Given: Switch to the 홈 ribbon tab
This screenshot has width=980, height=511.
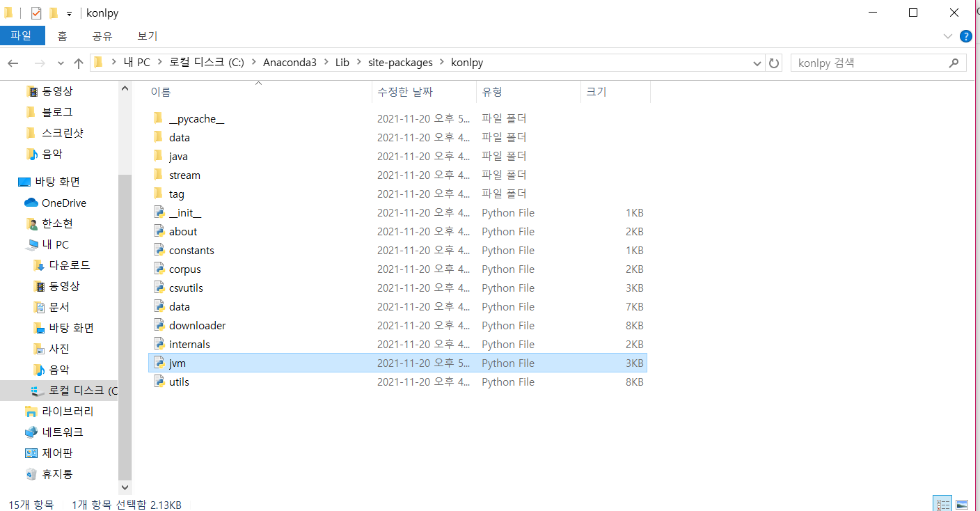Looking at the screenshot, I should click(63, 36).
